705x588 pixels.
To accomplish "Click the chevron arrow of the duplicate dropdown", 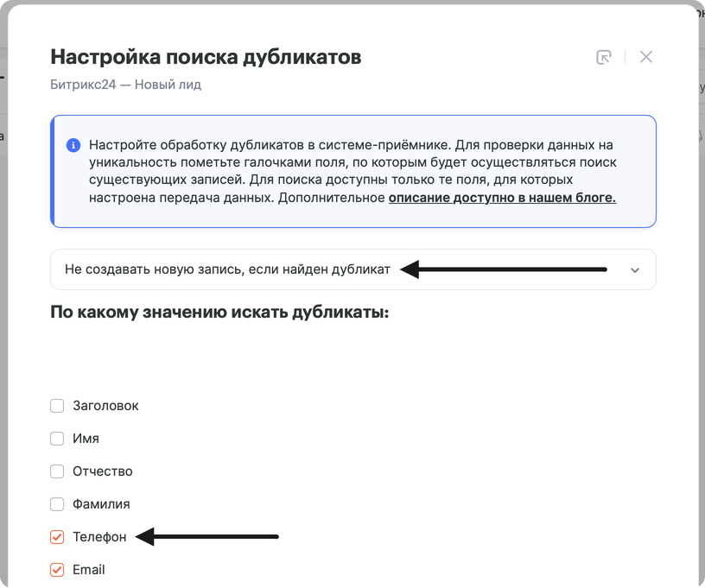I will point(635,270).
